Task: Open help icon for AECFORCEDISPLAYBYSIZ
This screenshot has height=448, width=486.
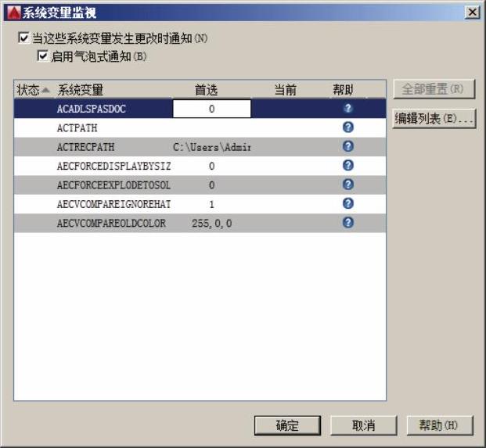Action: [348, 165]
